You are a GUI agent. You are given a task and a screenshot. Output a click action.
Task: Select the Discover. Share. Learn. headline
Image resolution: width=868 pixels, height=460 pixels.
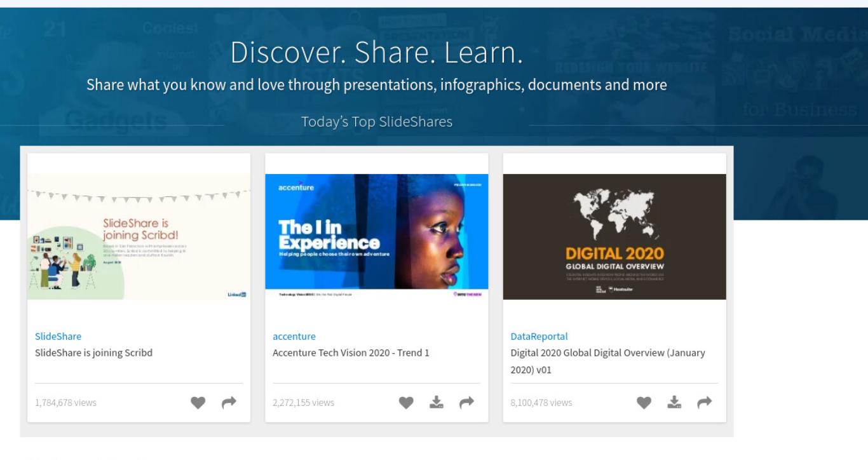pyautogui.click(x=377, y=52)
